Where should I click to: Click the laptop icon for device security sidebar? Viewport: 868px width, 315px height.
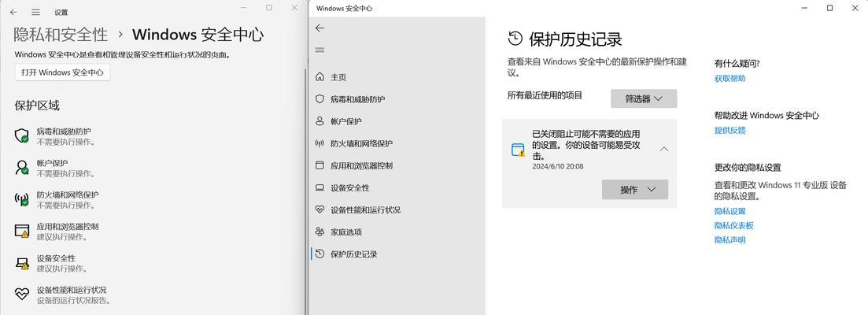tap(319, 187)
